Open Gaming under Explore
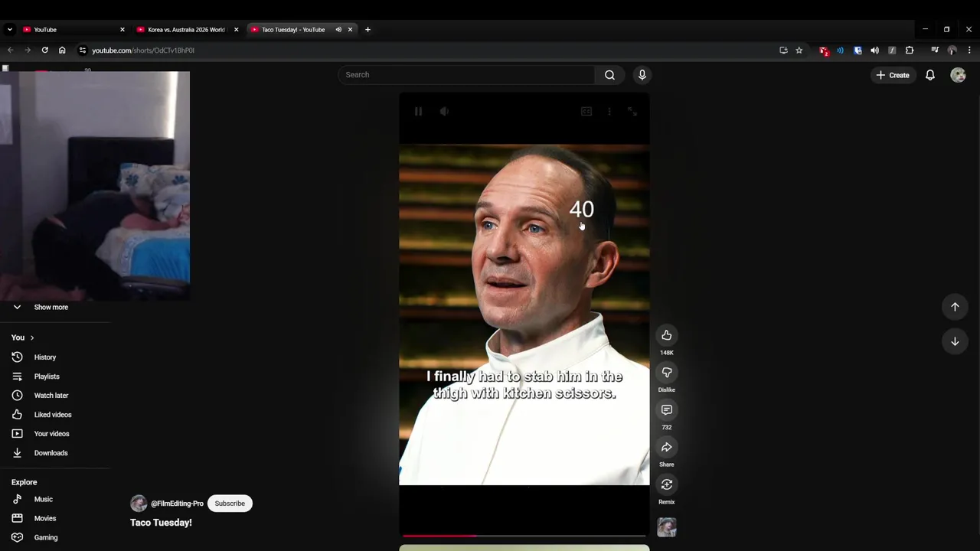Viewport: 980px width, 551px height. (45, 537)
